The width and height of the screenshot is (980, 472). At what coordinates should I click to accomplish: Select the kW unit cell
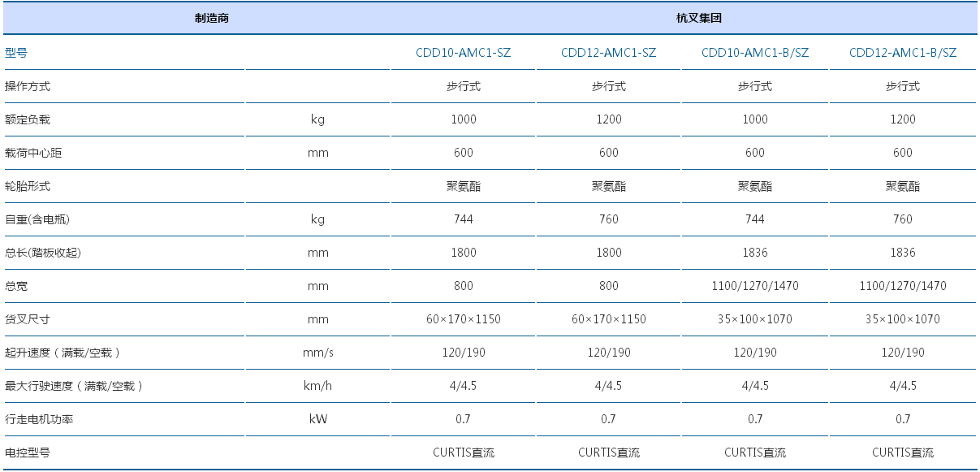point(317,419)
